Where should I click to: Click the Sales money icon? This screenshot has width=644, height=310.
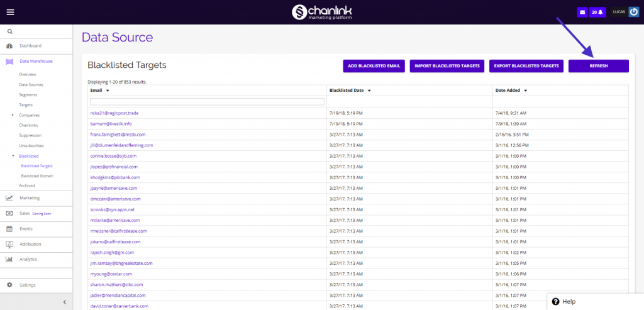[x=9, y=214]
